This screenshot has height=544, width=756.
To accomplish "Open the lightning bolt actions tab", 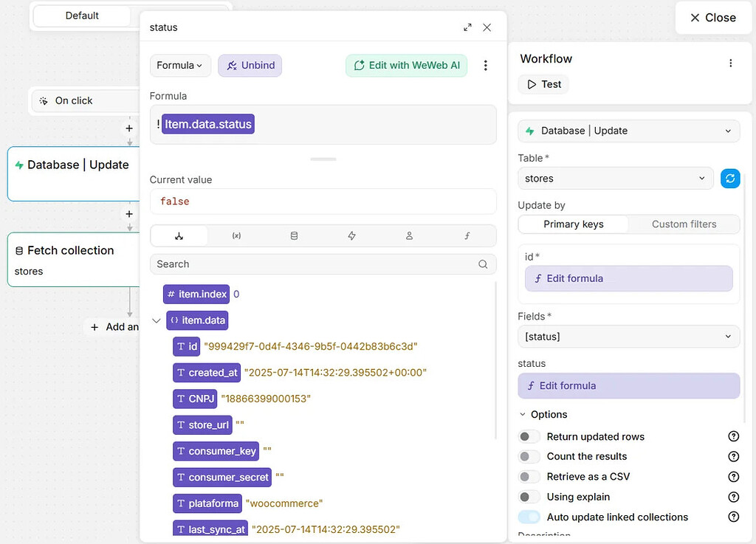I will click(351, 236).
